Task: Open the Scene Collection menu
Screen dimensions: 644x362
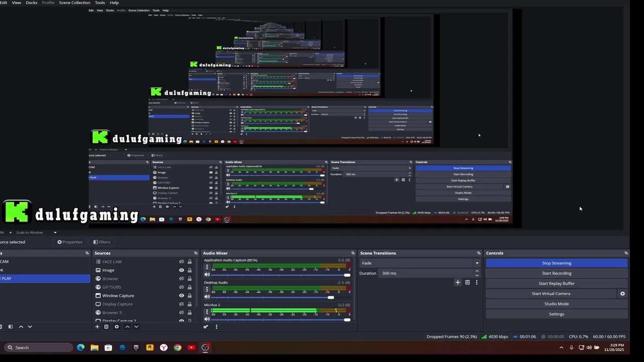Action: pyautogui.click(x=74, y=3)
